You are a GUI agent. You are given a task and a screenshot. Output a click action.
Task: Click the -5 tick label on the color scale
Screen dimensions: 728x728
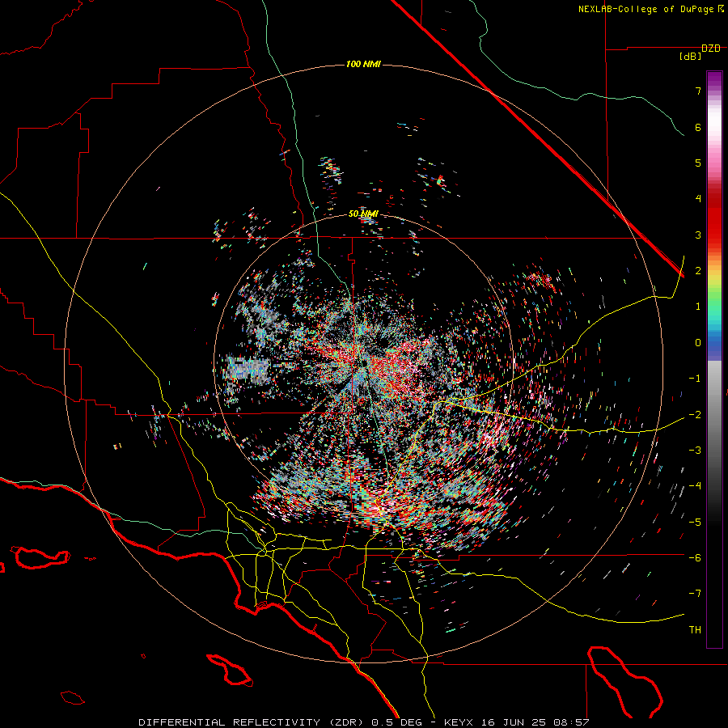click(695, 522)
